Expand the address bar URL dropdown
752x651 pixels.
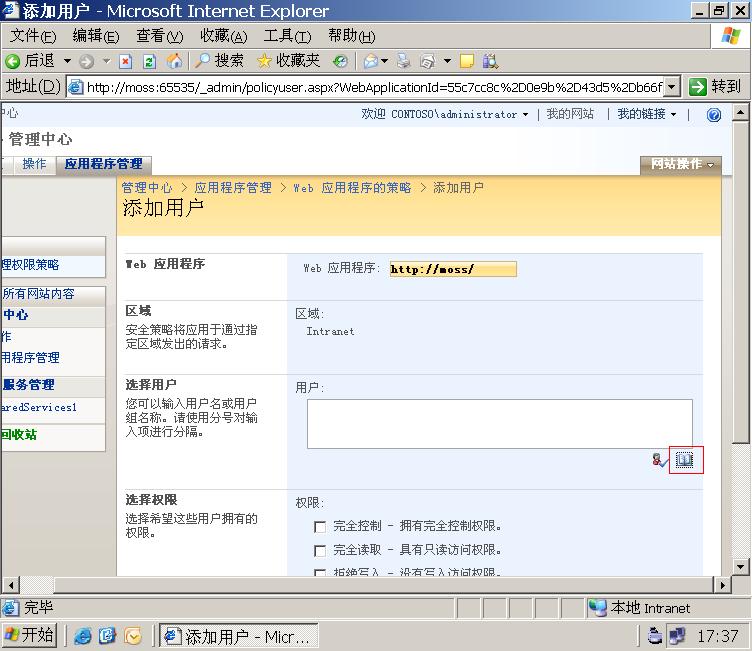click(x=671, y=87)
